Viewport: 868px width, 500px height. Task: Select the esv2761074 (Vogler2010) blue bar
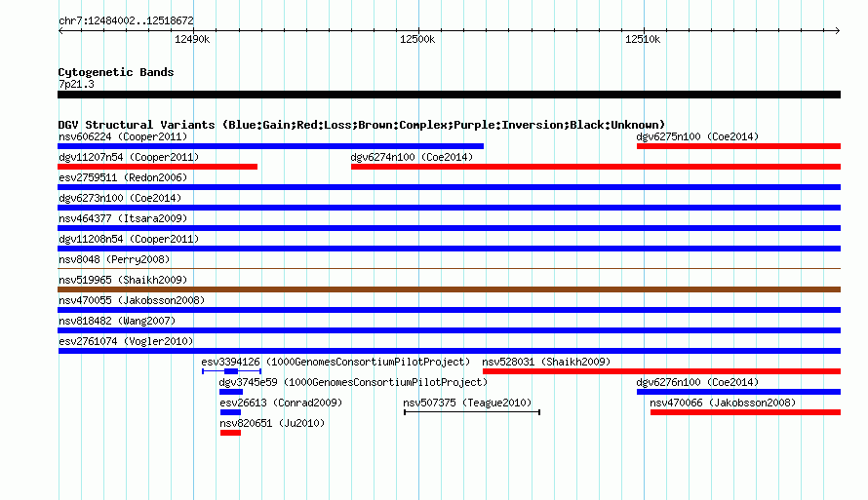(449, 351)
